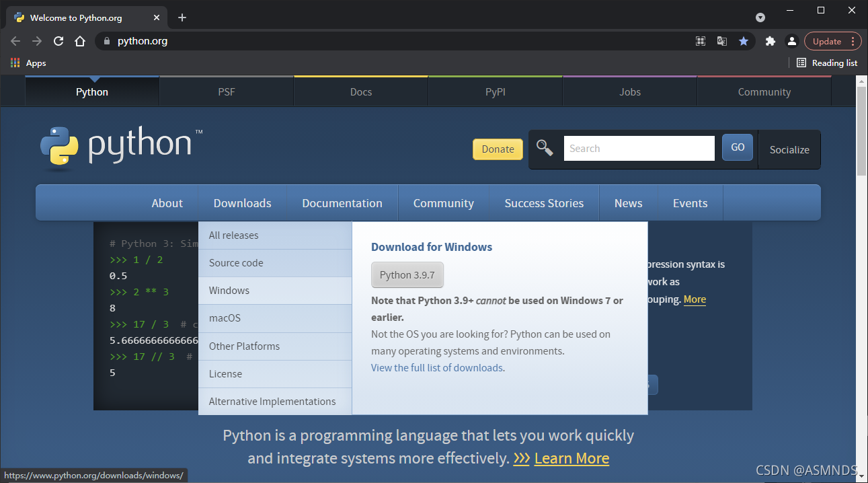
Task: Choose Windows from Downloads menu
Action: point(275,291)
